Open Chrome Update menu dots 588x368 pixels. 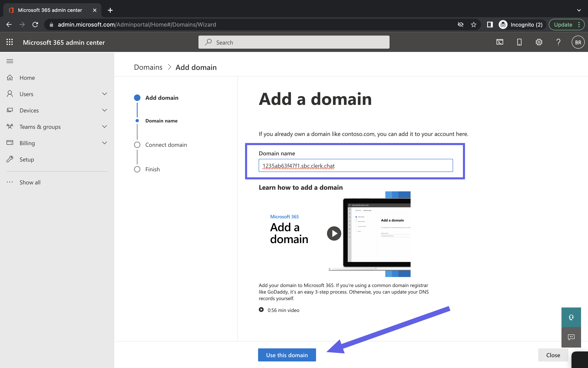(x=579, y=25)
